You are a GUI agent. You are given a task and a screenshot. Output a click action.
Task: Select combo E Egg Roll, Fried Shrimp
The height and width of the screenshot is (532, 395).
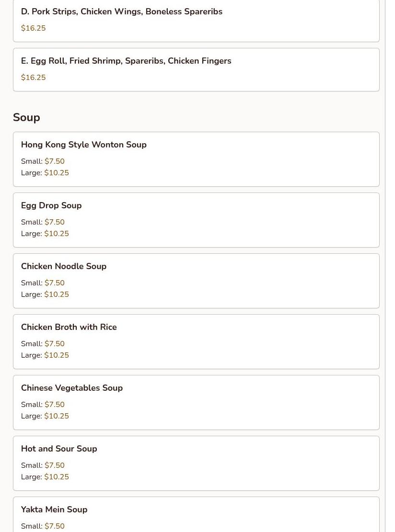click(196, 69)
